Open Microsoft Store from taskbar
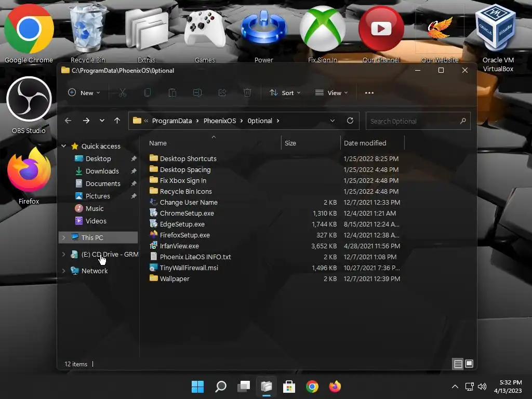This screenshot has width=532, height=399. 289,387
